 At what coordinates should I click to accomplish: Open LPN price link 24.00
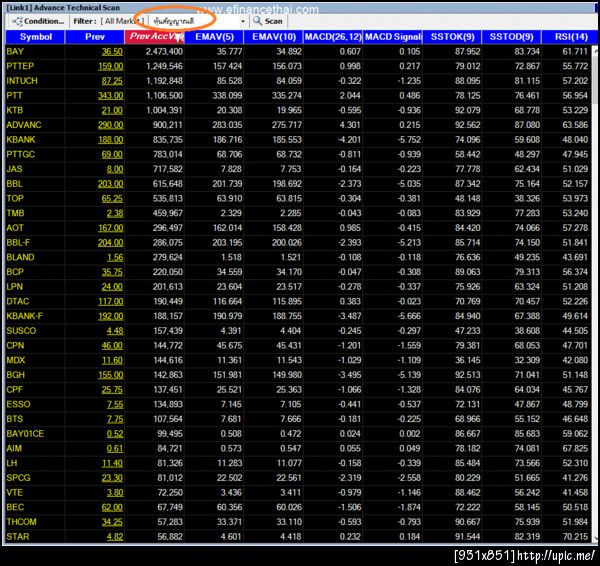112,287
